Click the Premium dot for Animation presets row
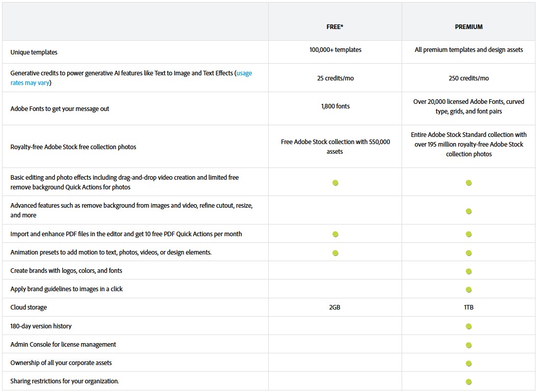The height and width of the screenshot is (392, 536). (x=469, y=253)
